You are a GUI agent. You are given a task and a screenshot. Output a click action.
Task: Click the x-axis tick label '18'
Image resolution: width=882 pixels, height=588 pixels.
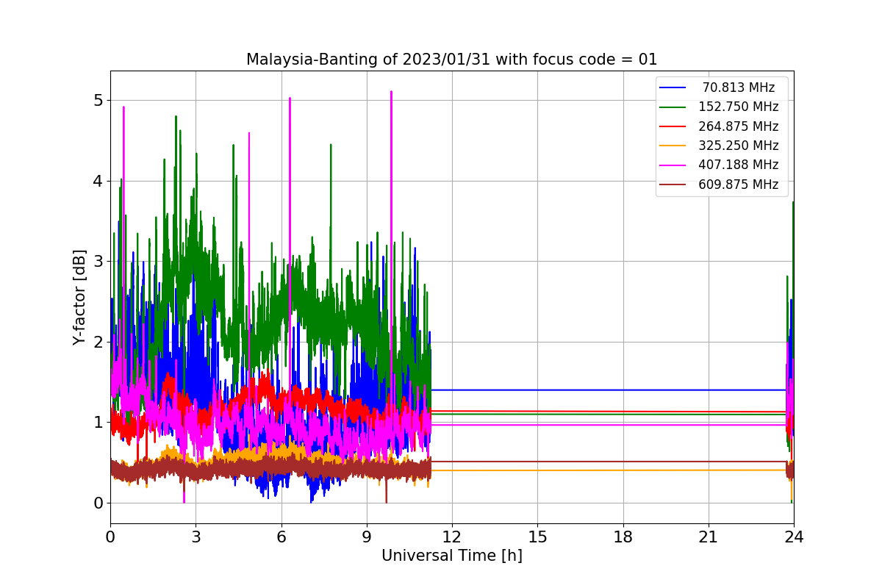pos(623,537)
